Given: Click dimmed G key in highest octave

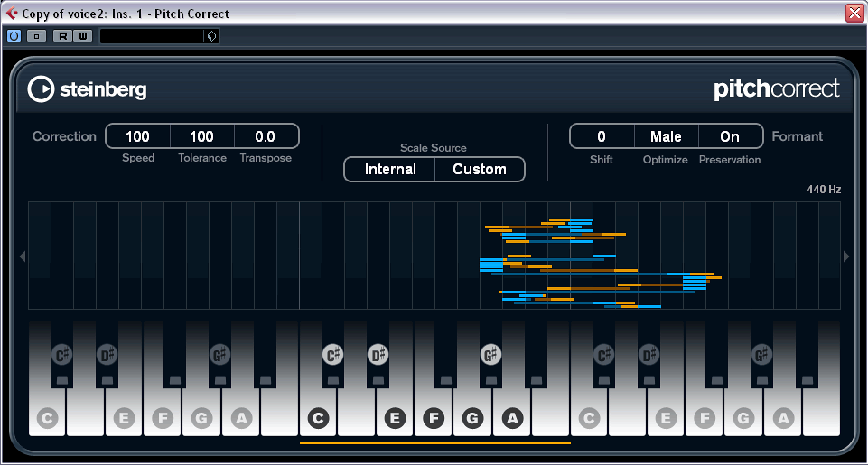Looking at the screenshot, I should tap(743, 418).
